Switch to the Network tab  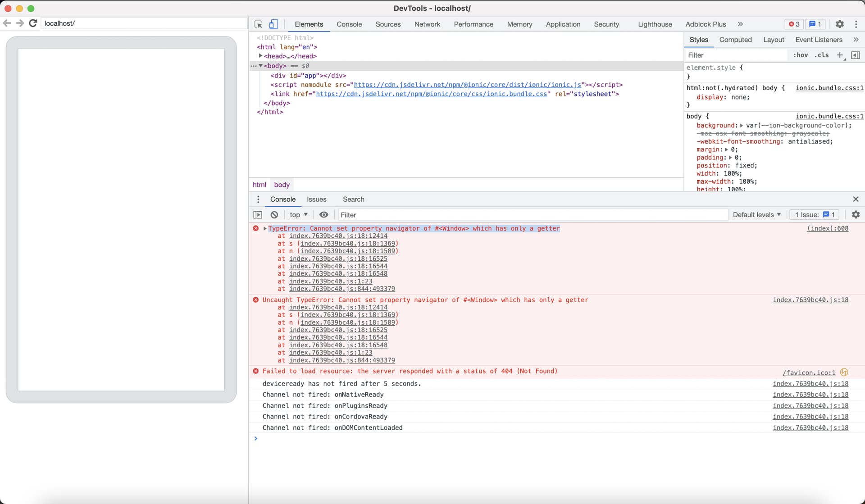427,24
